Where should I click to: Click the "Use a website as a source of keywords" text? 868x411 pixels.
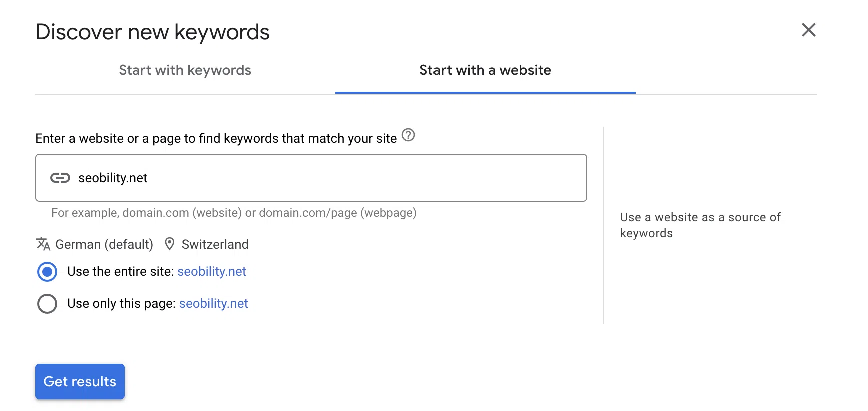click(x=700, y=225)
